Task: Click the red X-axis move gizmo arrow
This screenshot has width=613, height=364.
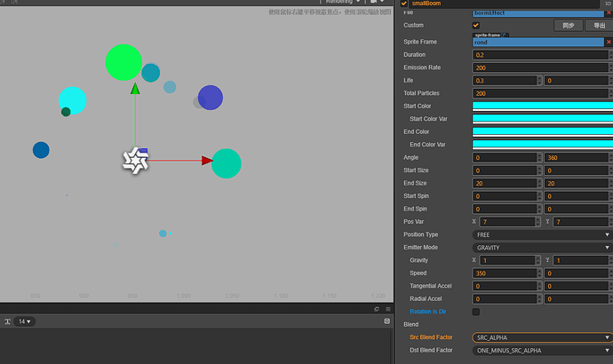Action: [x=207, y=161]
